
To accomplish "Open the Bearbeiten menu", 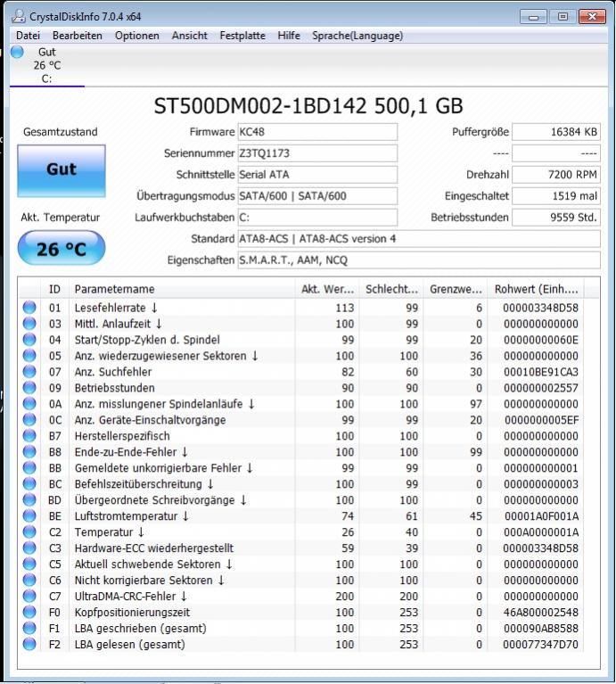I will click(x=78, y=36).
